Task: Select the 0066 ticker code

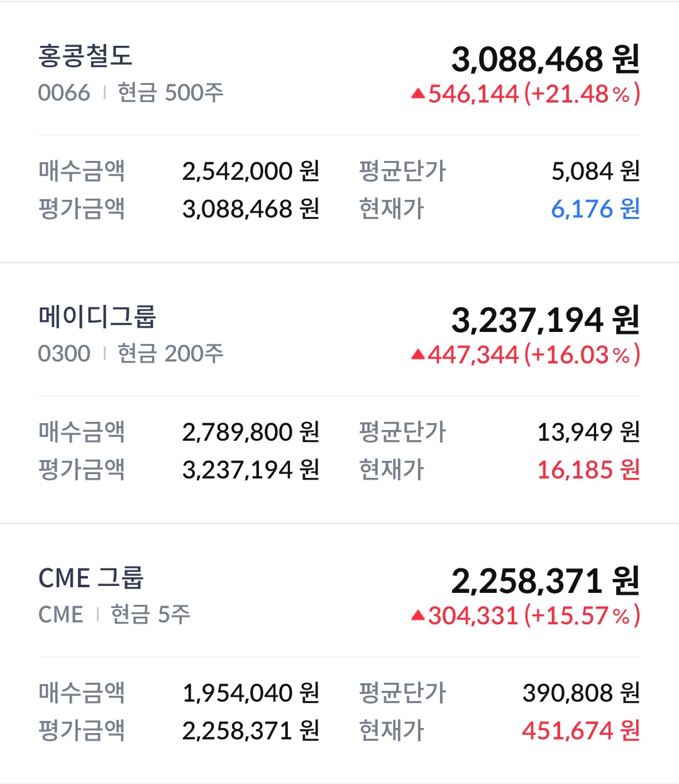Action: 64,93
